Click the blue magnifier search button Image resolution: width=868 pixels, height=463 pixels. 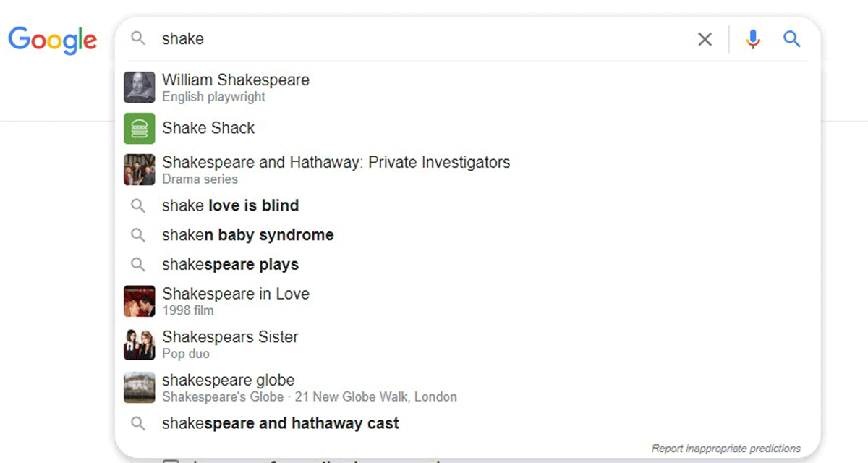click(x=792, y=39)
